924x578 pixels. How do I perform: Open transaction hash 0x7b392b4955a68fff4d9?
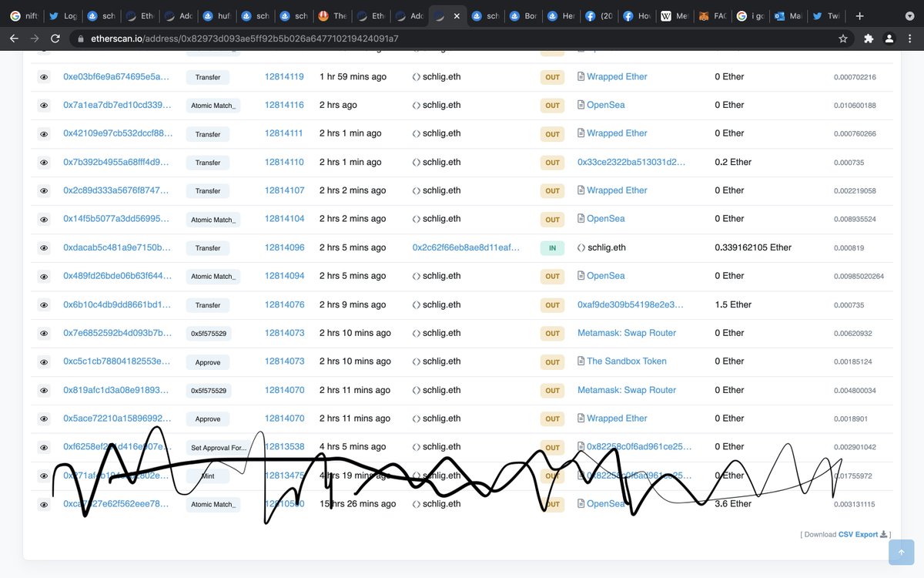tap(116, 163)
